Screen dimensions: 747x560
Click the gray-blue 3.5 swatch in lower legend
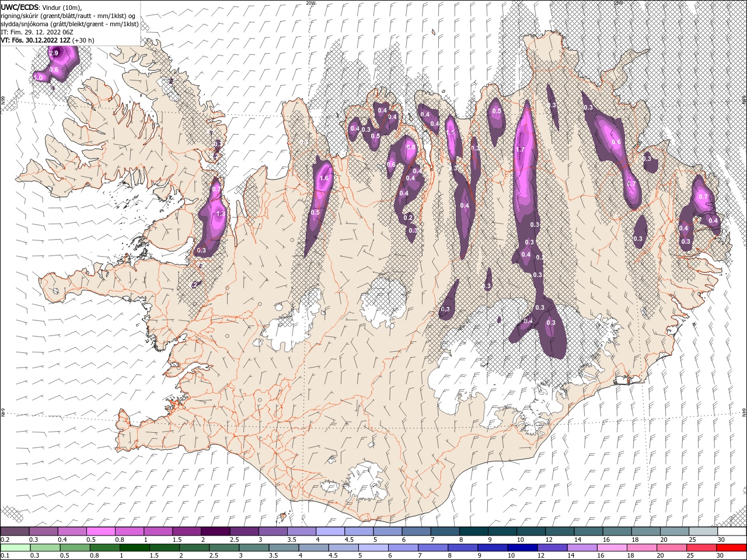point(284,548)
